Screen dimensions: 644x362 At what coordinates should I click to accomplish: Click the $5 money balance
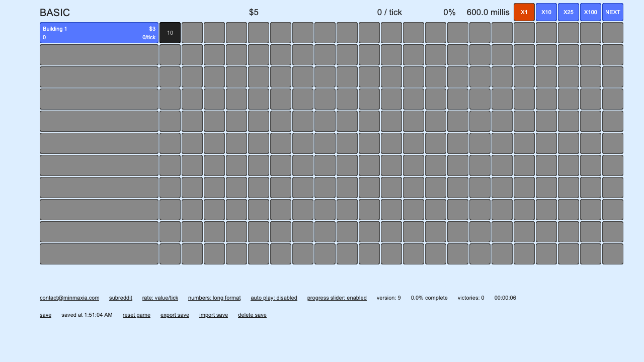point(254,13)
